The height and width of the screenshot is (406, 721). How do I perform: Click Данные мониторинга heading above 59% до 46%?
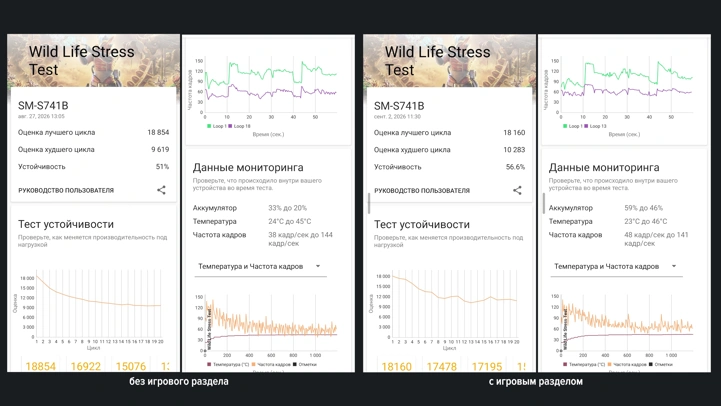604,167
